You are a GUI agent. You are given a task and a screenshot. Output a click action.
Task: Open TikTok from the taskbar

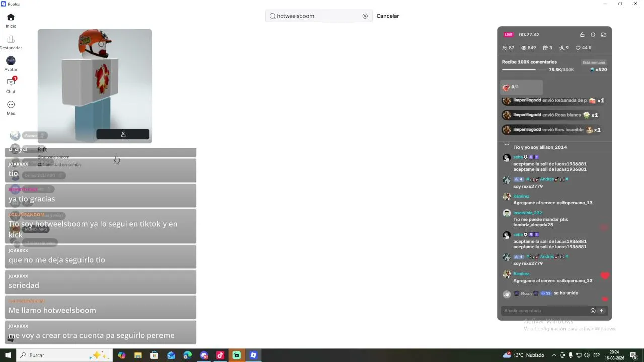pyautogui.click(x=220, y=355)
